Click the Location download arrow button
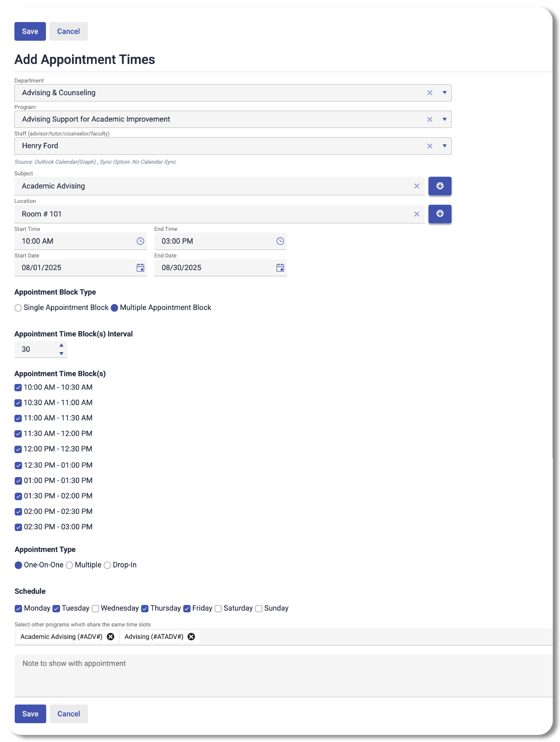560x742 pixels. click(x=440, y=214)
